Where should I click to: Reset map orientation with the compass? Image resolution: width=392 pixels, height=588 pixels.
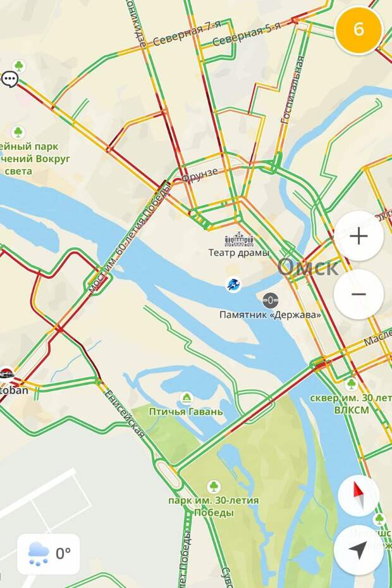(x=358, y=496)
